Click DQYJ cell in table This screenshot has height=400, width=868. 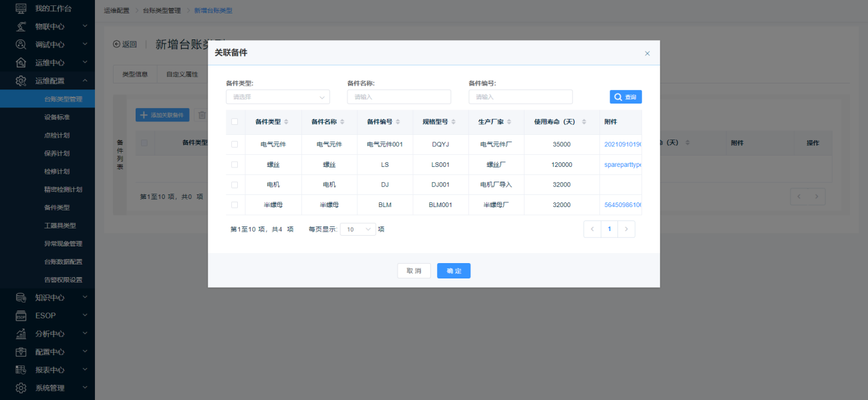pyautogui.click(x=441, y=144)
